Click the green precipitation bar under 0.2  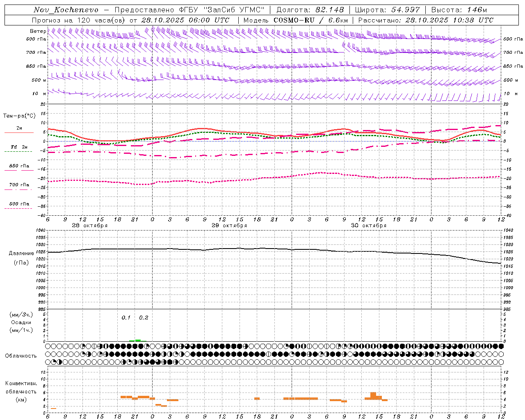tap(138, 340)
